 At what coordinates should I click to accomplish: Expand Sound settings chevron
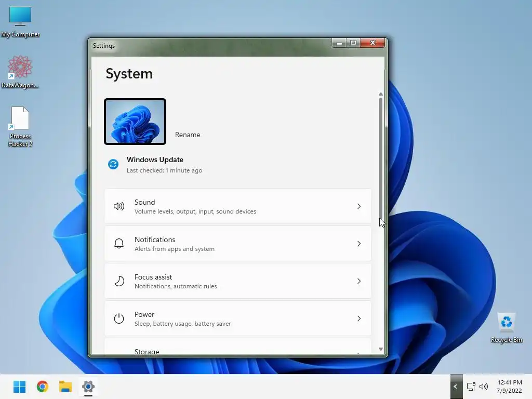[359, 206]
